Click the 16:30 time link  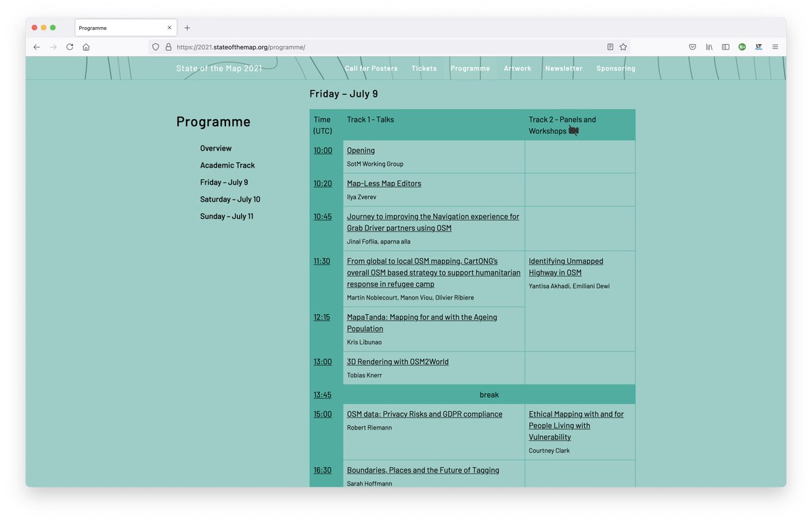pos(323,470)
